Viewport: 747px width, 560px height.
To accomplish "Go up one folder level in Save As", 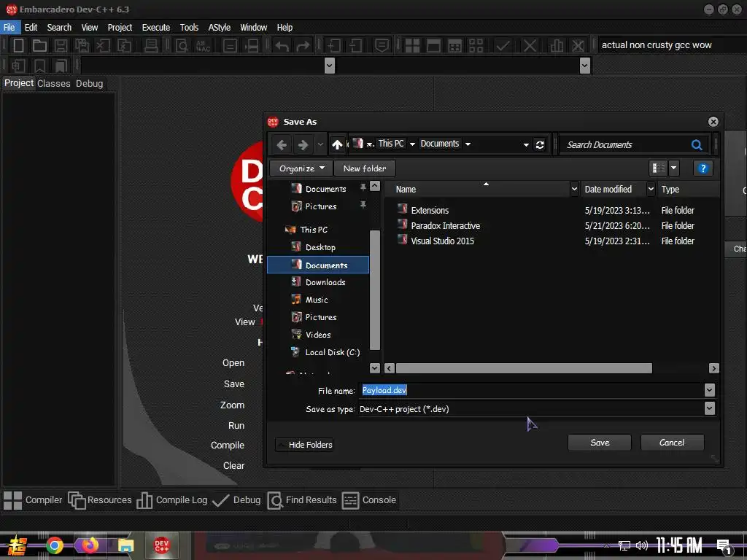I will click(x=337, y=144).
